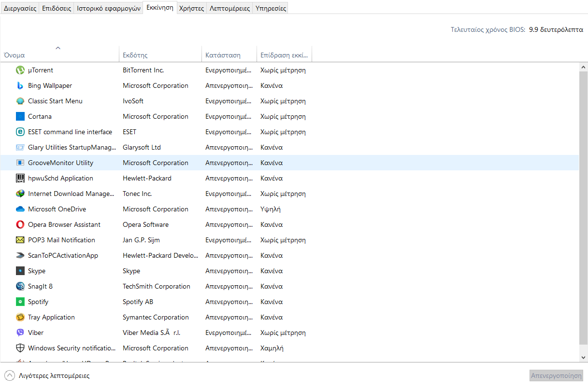Screen dimensions: 588x389
Task: Click TechSmith Corporation publisher text
Action: [157, 286]
